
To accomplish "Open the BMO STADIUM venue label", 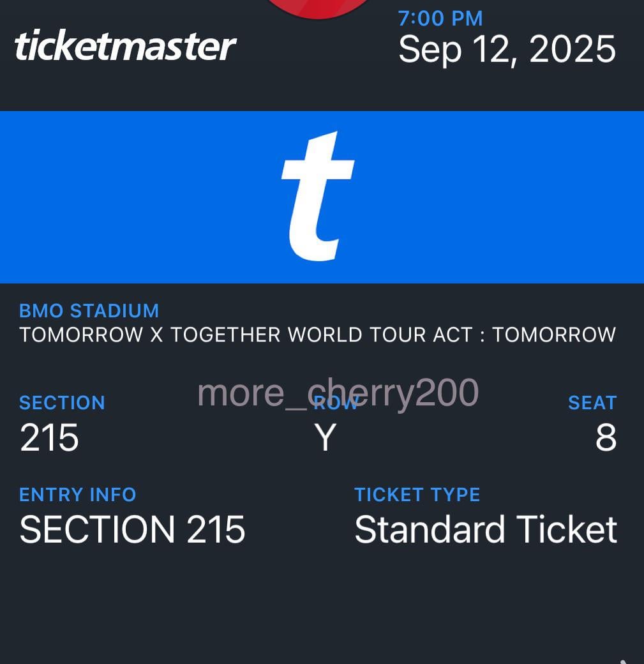I will pyautogui.click(x=89, y=311).
